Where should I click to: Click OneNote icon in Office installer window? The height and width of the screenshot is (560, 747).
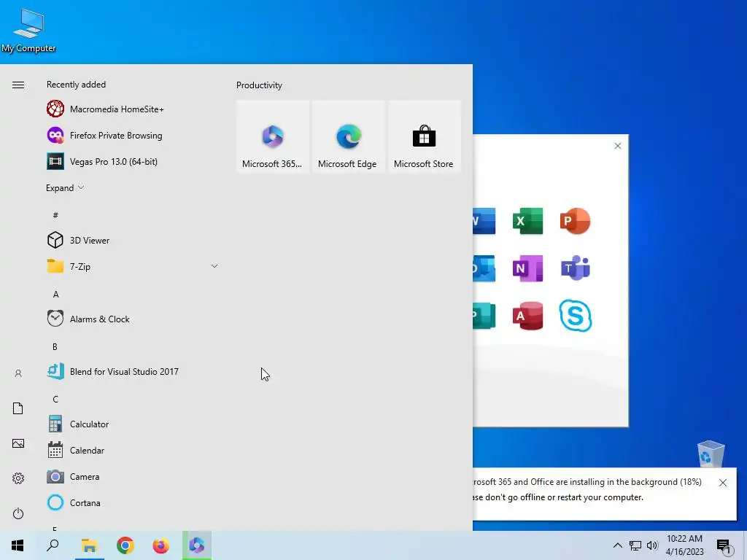(528, 268)
